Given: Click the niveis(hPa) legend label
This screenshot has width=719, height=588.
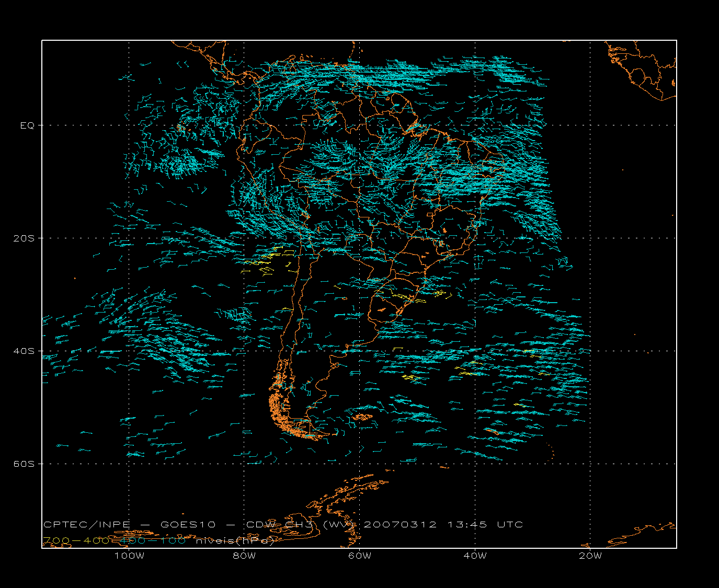Looking at the screenshot, I should (235, 540).
